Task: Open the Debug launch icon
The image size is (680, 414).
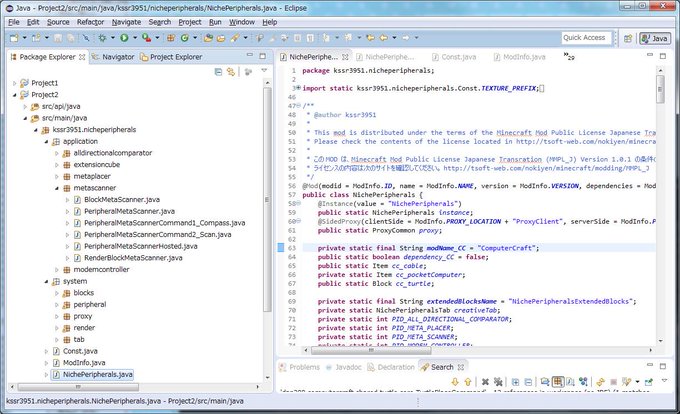Action: (x=102, y=38)
